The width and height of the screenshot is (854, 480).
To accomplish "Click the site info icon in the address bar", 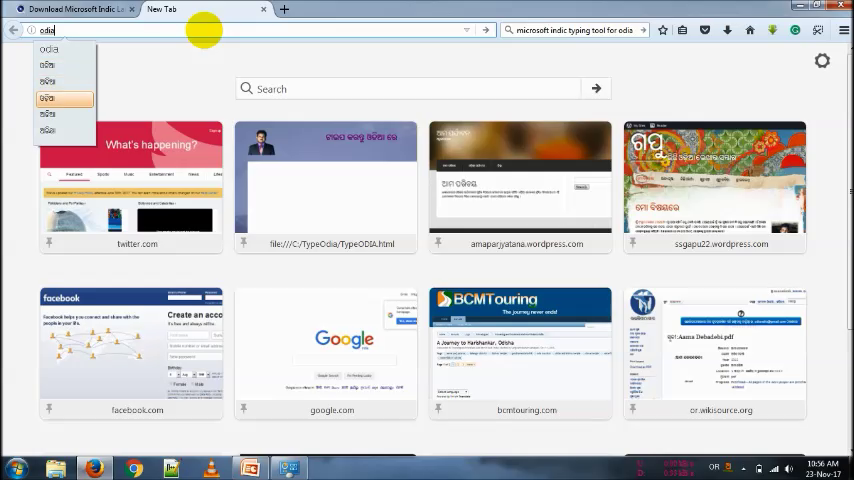I will [x=32, y=31].
